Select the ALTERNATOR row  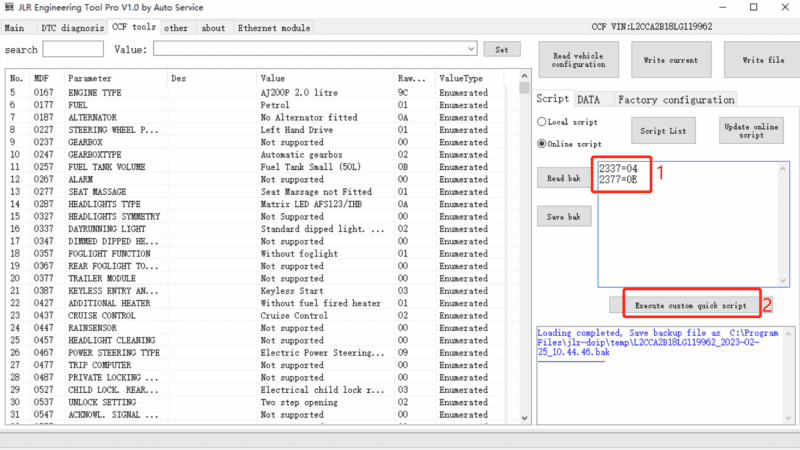click(x=255, y=117)
